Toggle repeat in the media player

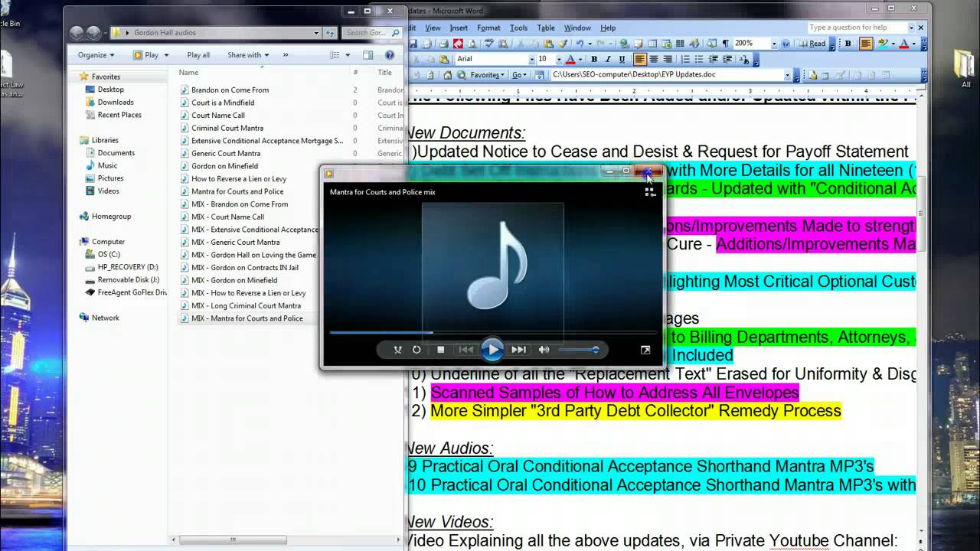[x=416, y=350]
